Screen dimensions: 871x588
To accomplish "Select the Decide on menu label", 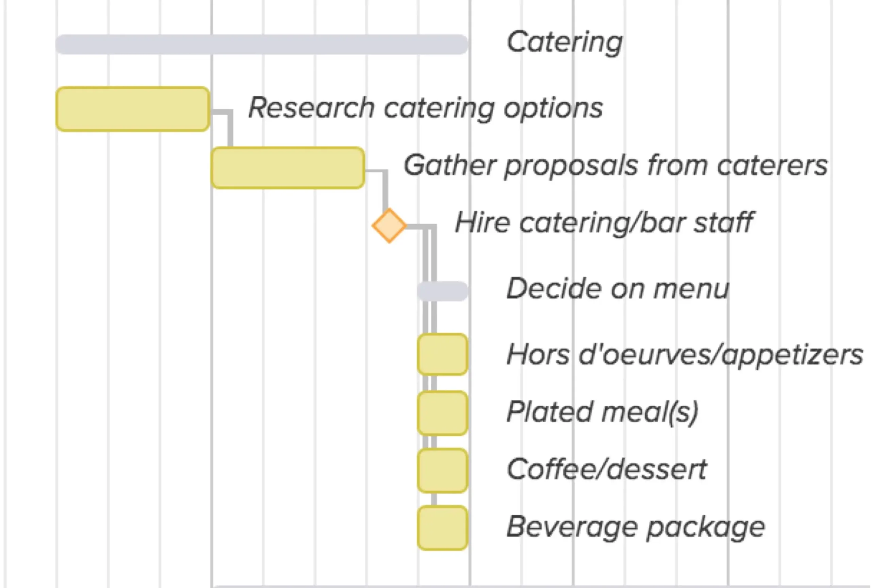I will [x=618, y=289].
